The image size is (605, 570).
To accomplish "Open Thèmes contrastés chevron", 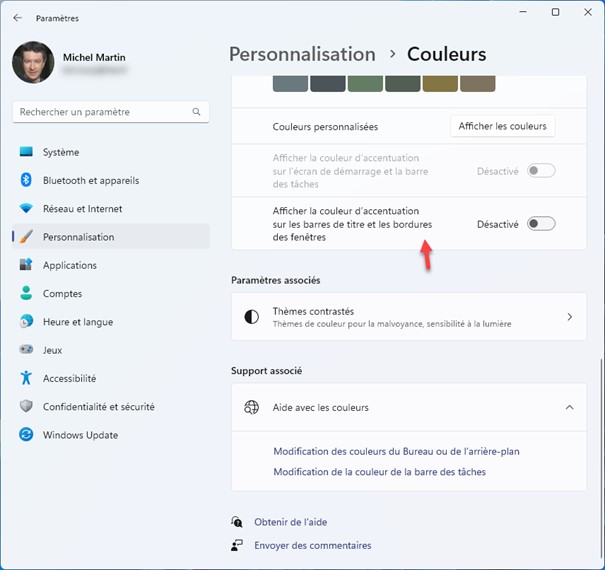I will (569, 317).
